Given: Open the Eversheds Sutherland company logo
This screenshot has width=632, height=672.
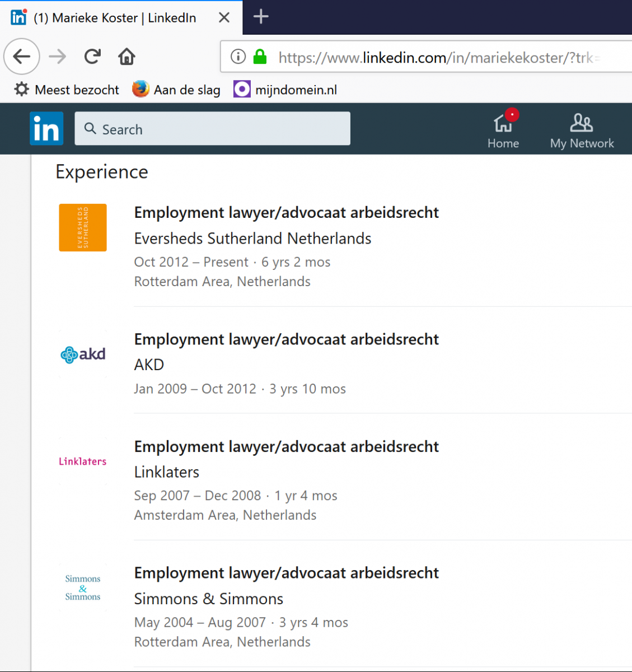Looking at the screenshot, I should click(82, 227).
